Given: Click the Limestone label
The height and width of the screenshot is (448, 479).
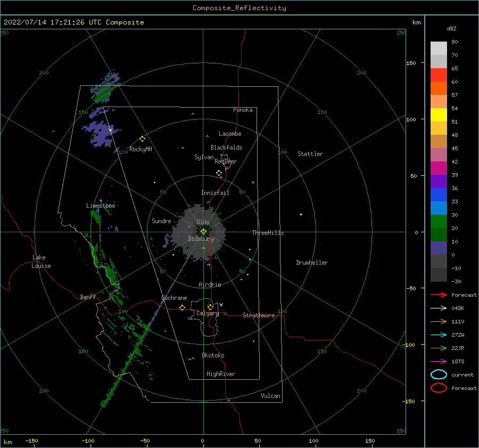Looking at the screenshot, I should 101,206.
